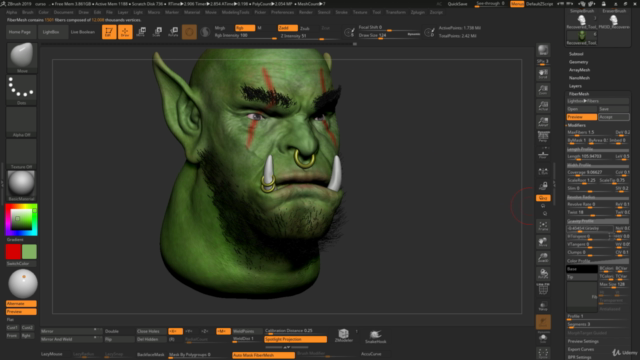Image resolution: width=640 pixels, height=360 pixels.
Task: Click the Actual size icon
Action: tap(543, 106)
